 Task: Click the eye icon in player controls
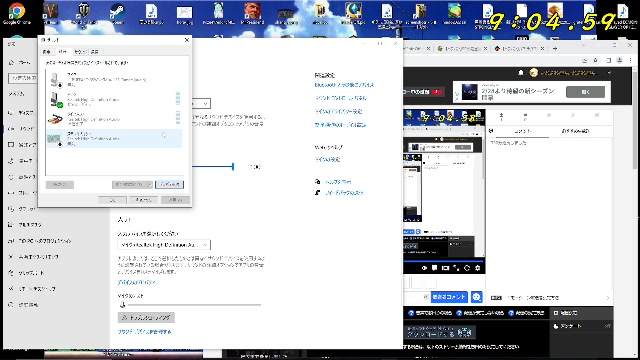(424, 268)
